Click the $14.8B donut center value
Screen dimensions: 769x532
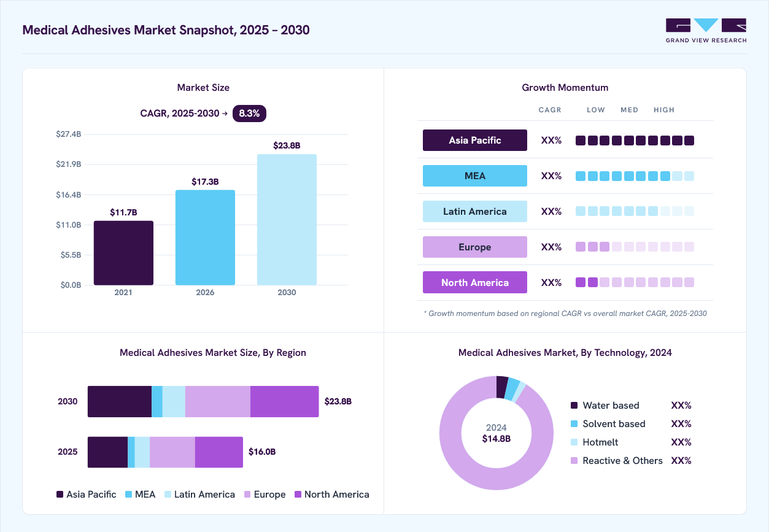pos(497,439)
